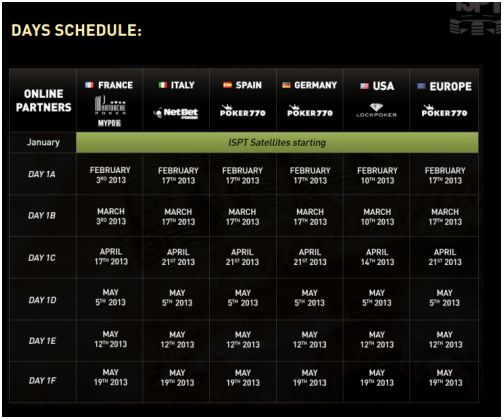Click the Poker770 logo under Europe
Screen dimensions: 504x420
point(444,111)
